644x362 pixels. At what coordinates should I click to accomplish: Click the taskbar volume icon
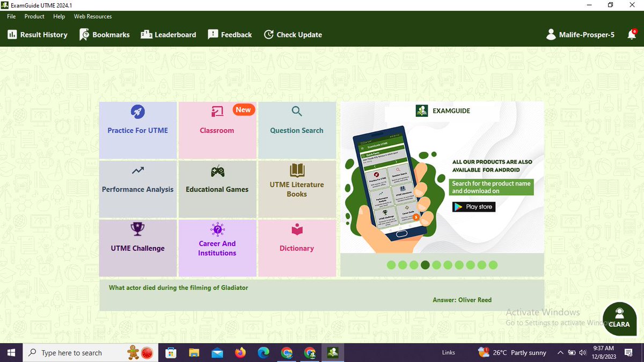tap(583, 353)
